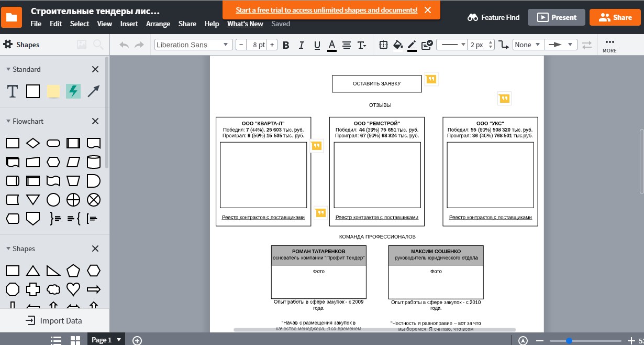Viewport: 644px width, 345px height.
Task: Open shape lock options icon
Action: [x=427, y=45]
